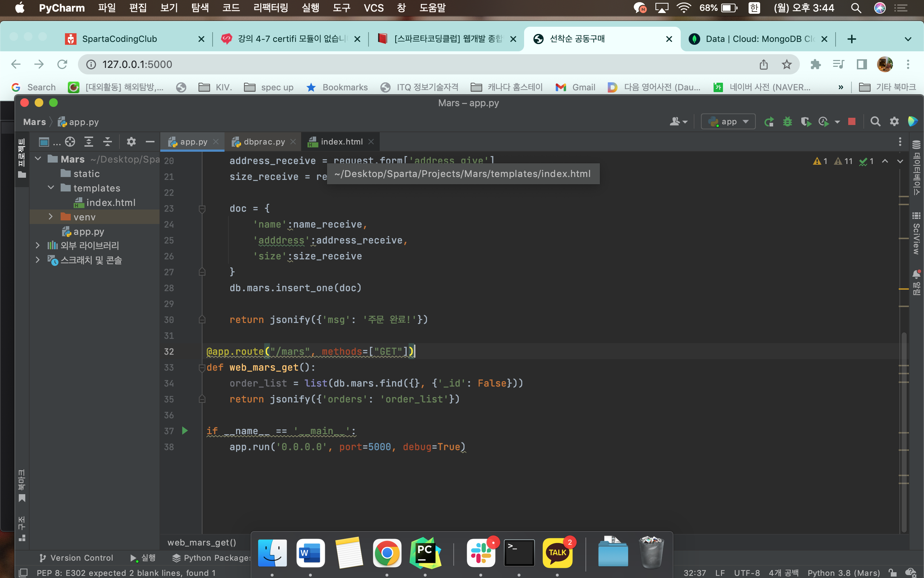Click editor tabs more options icon
Image resolution: width=924 pixels, height=578 pixels.
point(900,142)
